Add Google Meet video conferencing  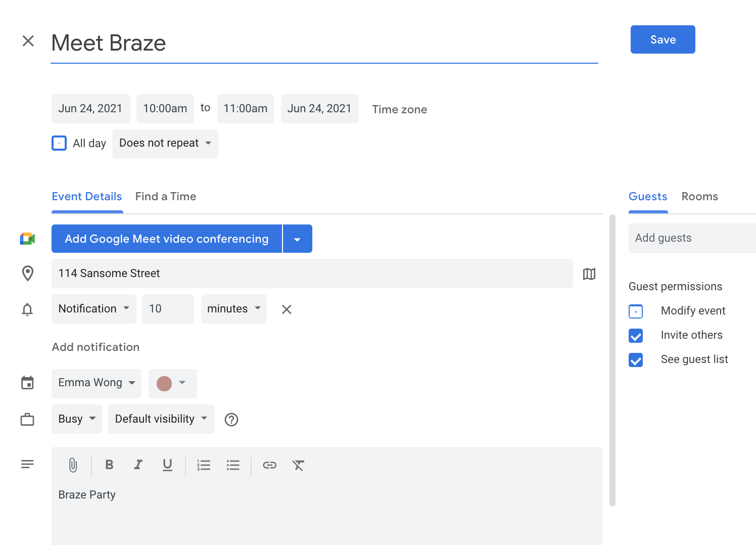coord(167,239)
